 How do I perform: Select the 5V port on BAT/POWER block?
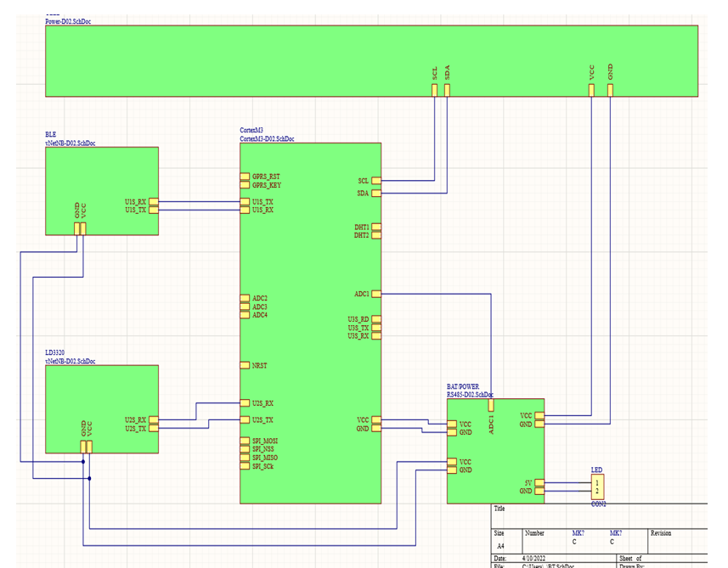[x=539, y=482]
